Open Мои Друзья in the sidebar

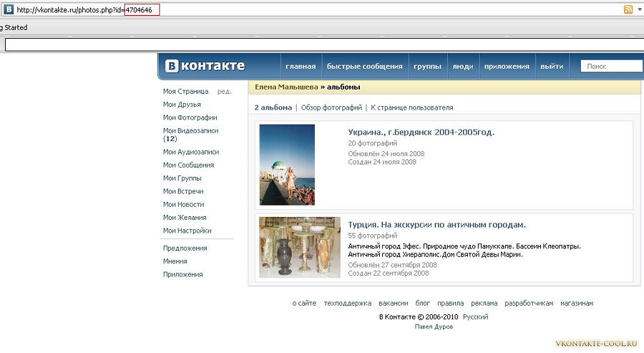click(x=182, y=105)
